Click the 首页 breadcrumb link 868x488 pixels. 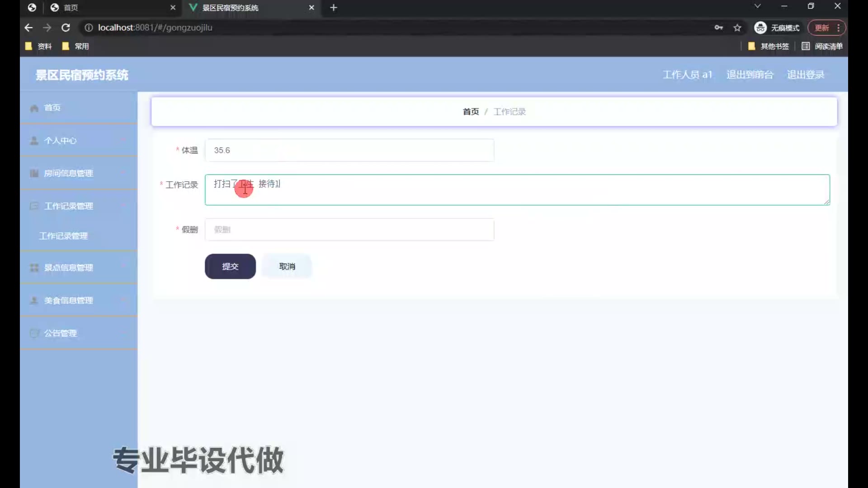pyautogui.click(x=470, y=112)
